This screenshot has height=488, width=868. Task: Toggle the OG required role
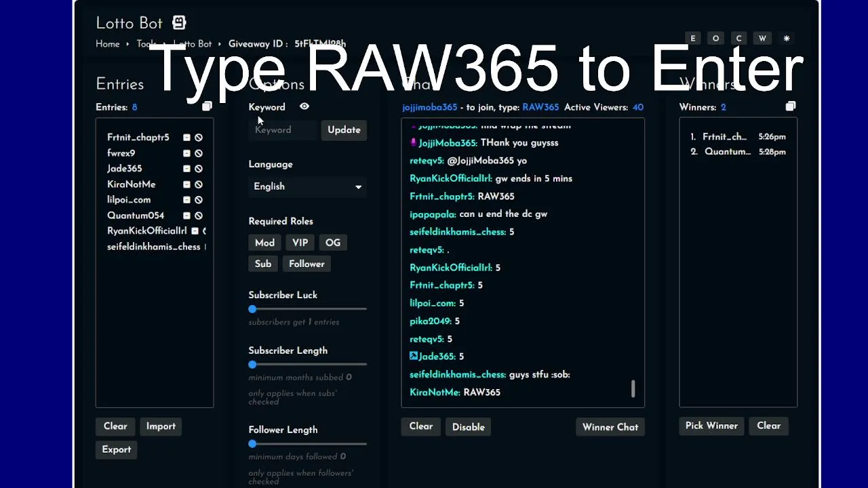332,243
